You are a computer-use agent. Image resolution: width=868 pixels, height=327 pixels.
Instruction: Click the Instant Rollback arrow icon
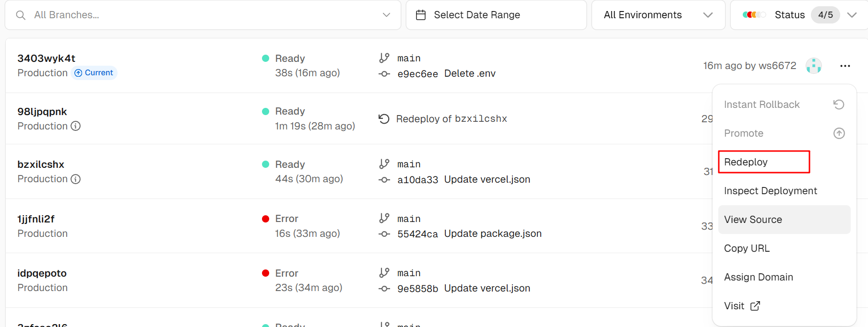(839, 105)
